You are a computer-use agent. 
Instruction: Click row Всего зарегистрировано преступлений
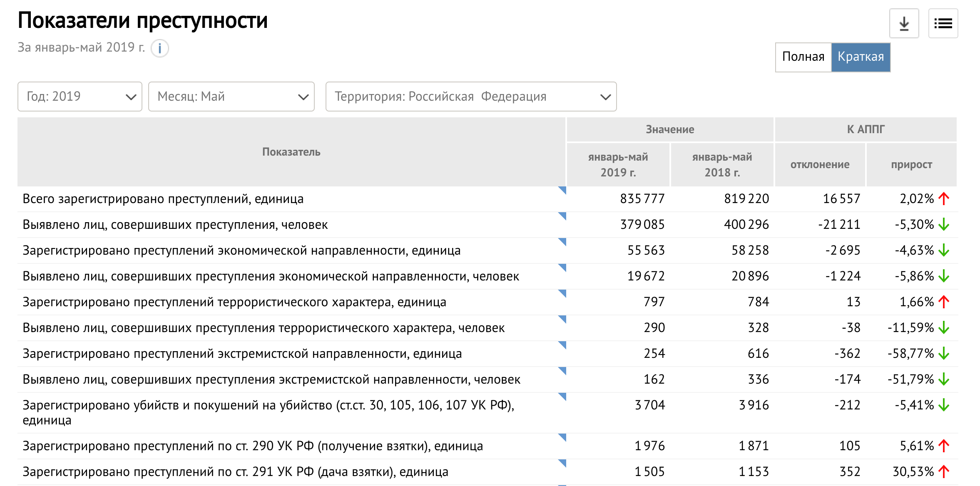pyautogui.click(x=163, y=199)
